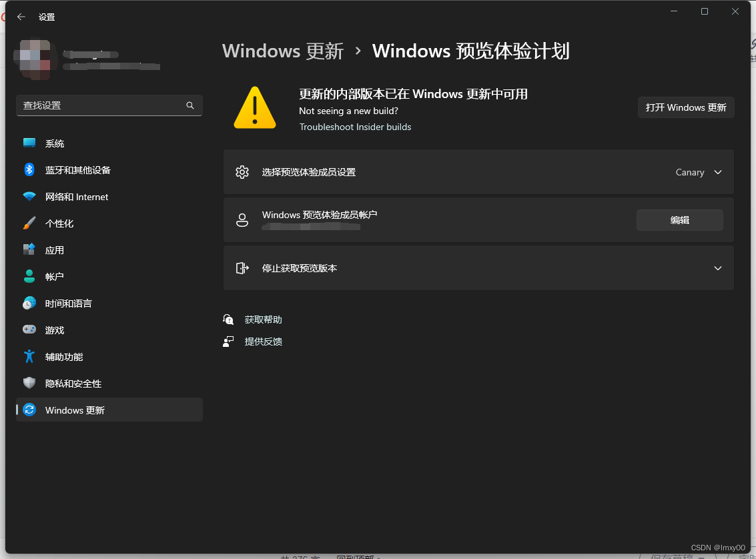Select 蓝牙和其他设备 in the sidebar
The height and width of the screenshot is (559, 756).
click(109, 169)
